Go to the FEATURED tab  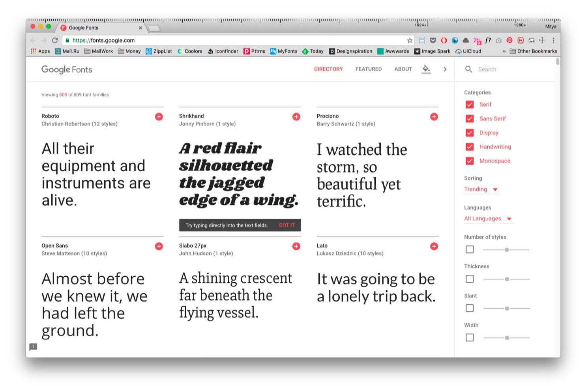click(x=369, y=69)
